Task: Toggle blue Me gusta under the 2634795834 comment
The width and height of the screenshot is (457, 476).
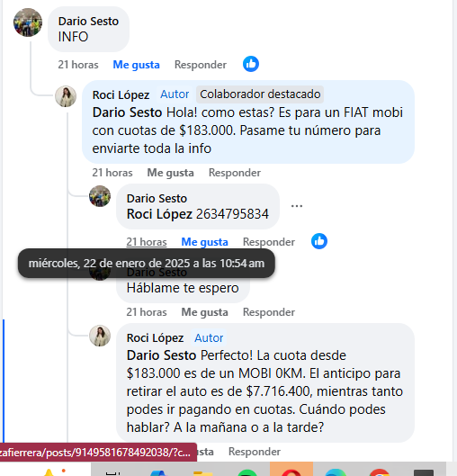Action: tap(204, 242)
